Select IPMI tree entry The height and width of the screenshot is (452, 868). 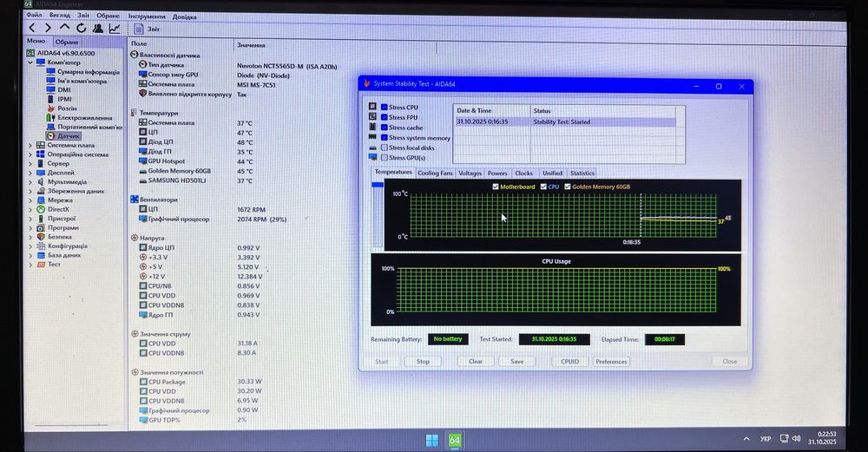pos(65,99)
